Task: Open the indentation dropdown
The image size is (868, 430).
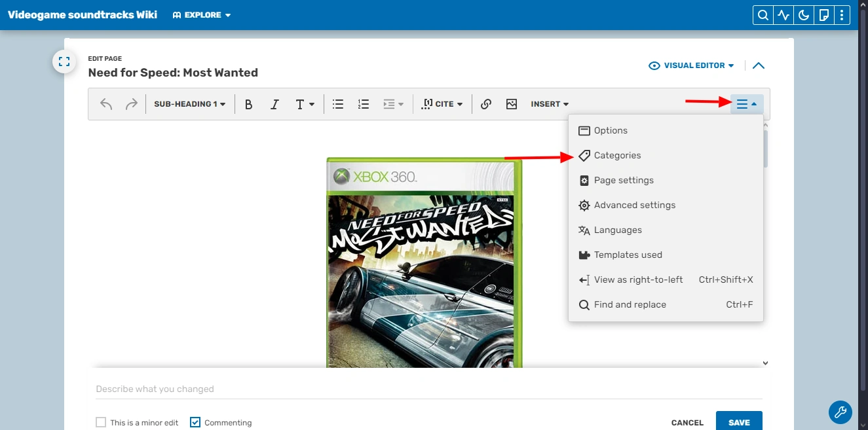Action: pos(393,104)
